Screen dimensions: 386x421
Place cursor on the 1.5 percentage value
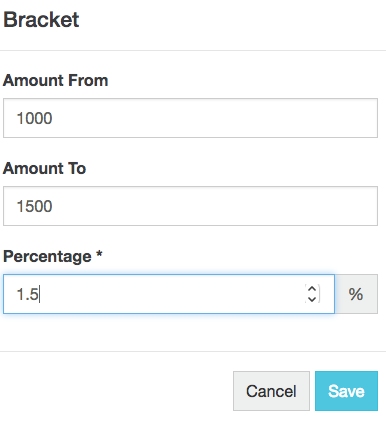(28, 294)
